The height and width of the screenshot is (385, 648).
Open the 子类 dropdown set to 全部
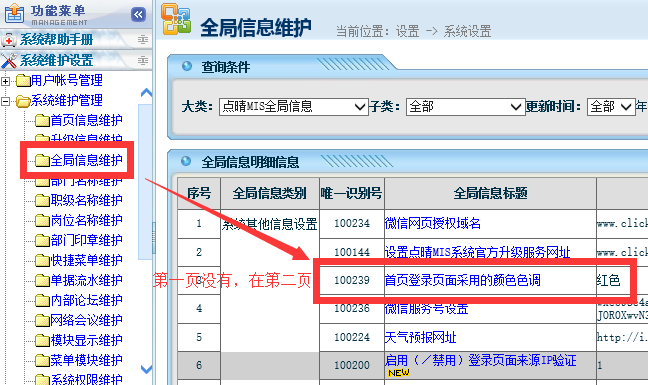465,107
